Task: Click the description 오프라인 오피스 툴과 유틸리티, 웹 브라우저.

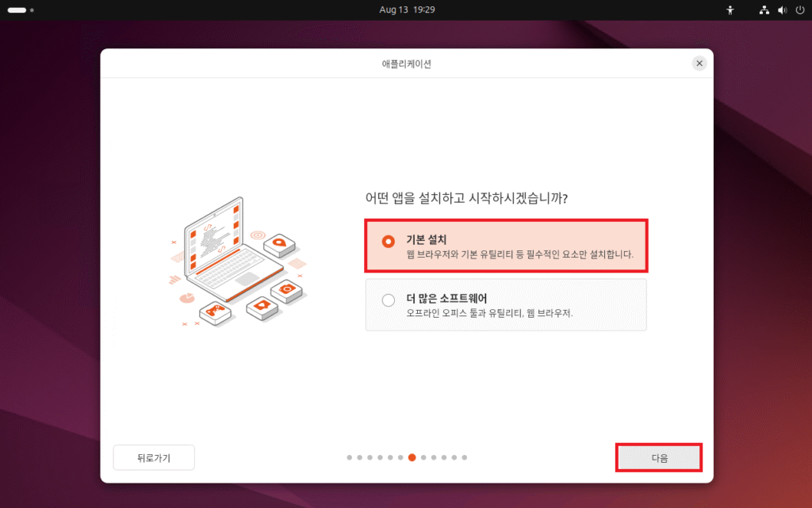Action: (489, 313)
